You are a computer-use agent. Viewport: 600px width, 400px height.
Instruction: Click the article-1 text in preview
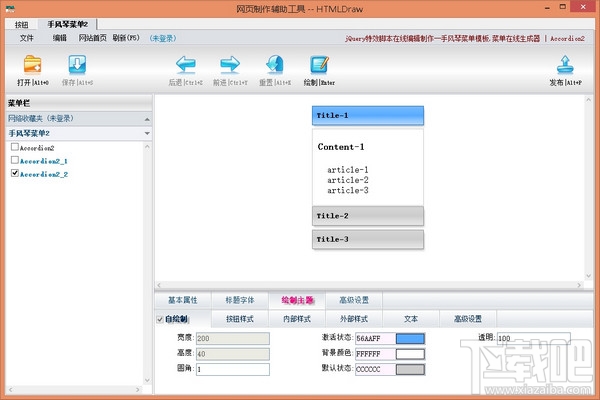coord(347,170)
